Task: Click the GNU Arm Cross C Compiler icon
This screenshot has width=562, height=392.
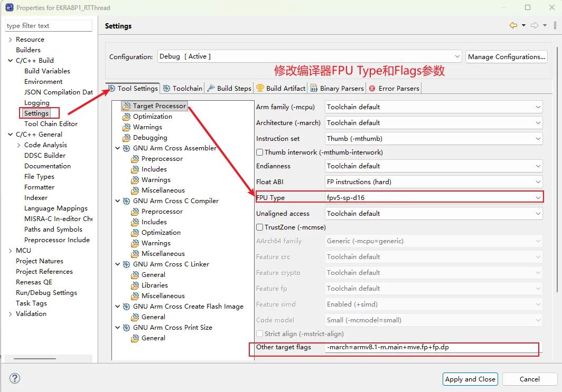Action: click(x=127, y=201)
